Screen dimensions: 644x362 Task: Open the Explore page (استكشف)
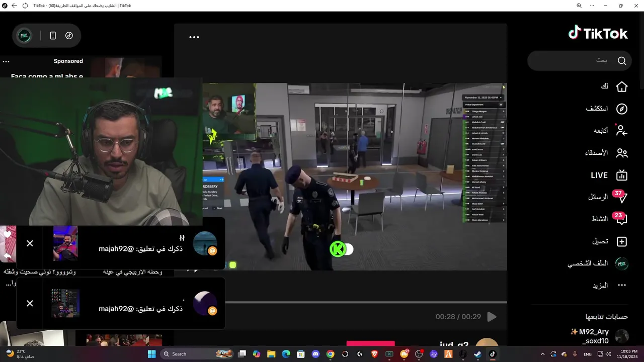tap(607, 109)
